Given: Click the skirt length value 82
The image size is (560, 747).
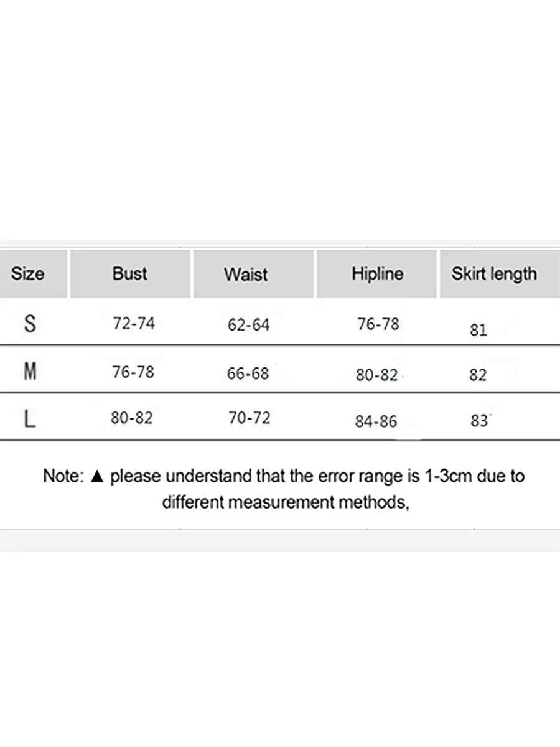Looking at the screenshot, I should [x=478, y=375].
